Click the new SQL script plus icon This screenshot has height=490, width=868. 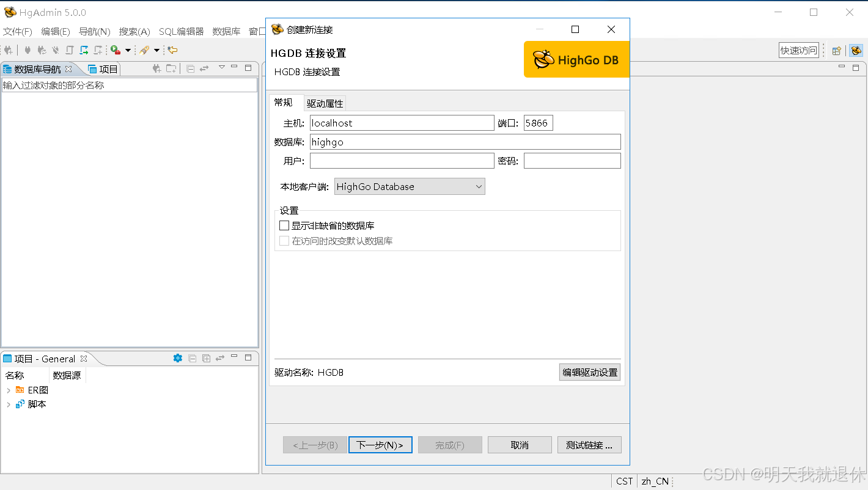[98, 50]
